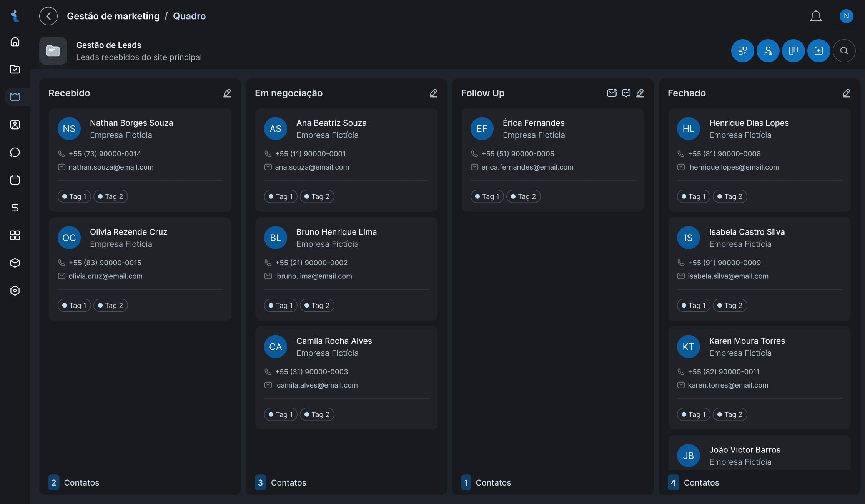Open the chat sidebar icon
Viewport: 865px width, 504px height.
coord(15,152)
